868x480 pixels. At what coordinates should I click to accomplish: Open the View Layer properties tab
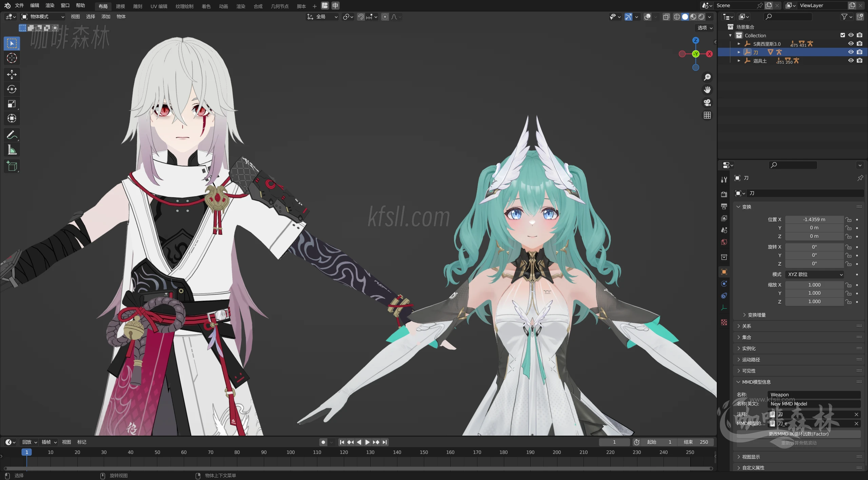pyautogui.click(x=724, y=218)
